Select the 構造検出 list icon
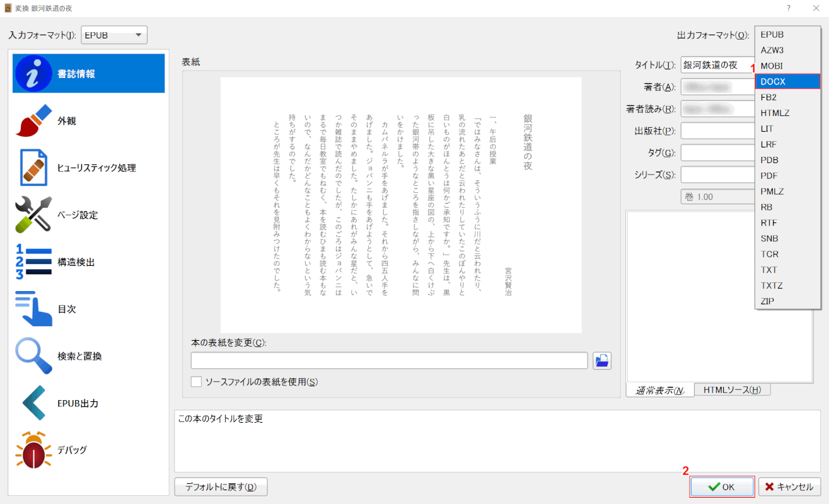 (34, 262)
